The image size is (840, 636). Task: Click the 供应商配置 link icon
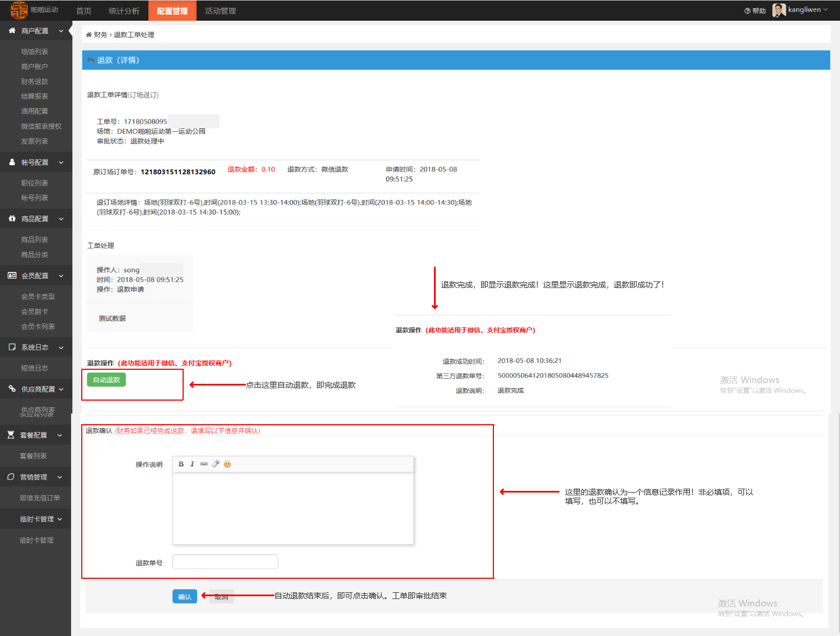click(x=12, y=389)
